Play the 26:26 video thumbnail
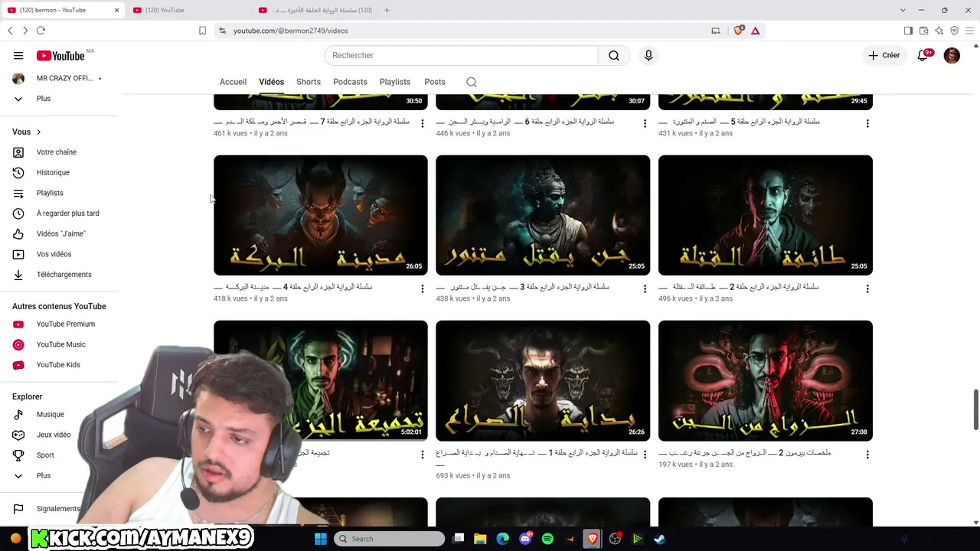 coord(543,380)
